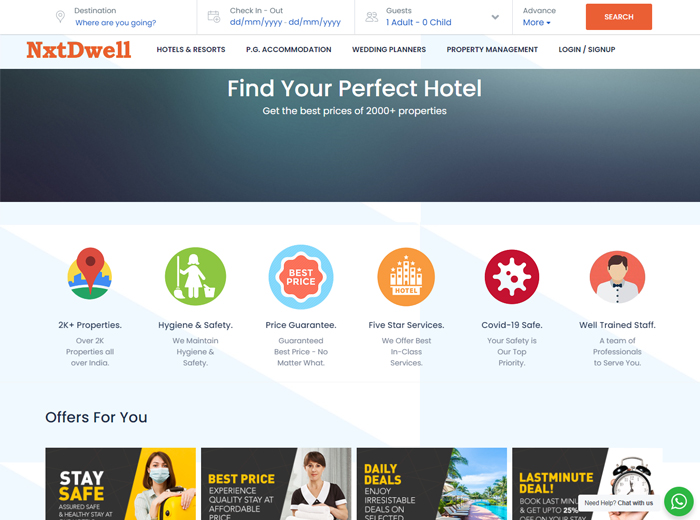Viewport: 700px width, 520px height.
Task: Open the Advance More dropdown
Action: click(x=537, y=22)
